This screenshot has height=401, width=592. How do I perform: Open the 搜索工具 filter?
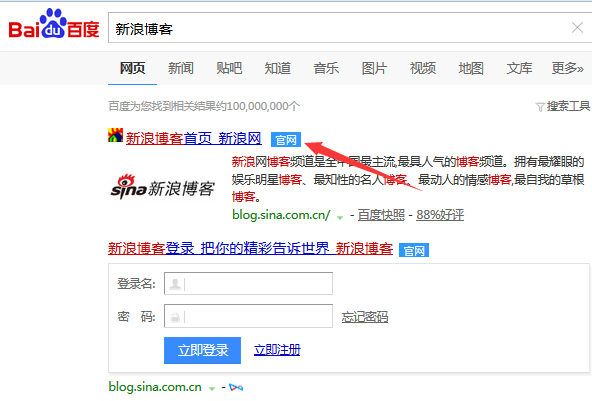coord(563,106)
